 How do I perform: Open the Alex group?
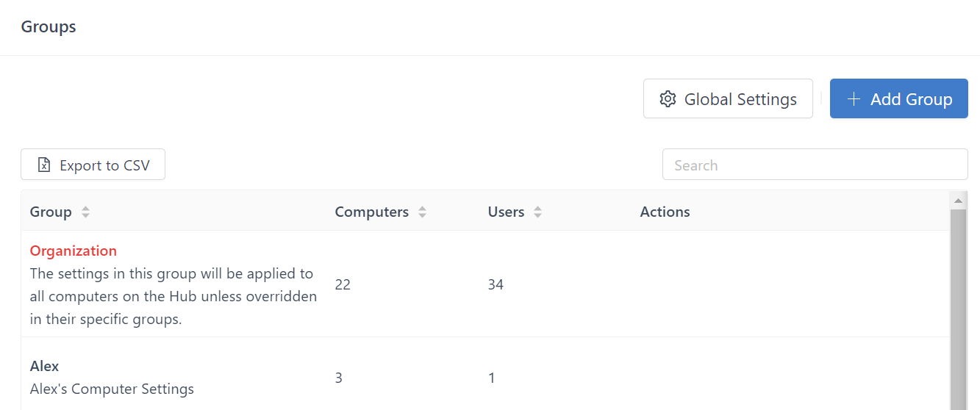(45, 366)
